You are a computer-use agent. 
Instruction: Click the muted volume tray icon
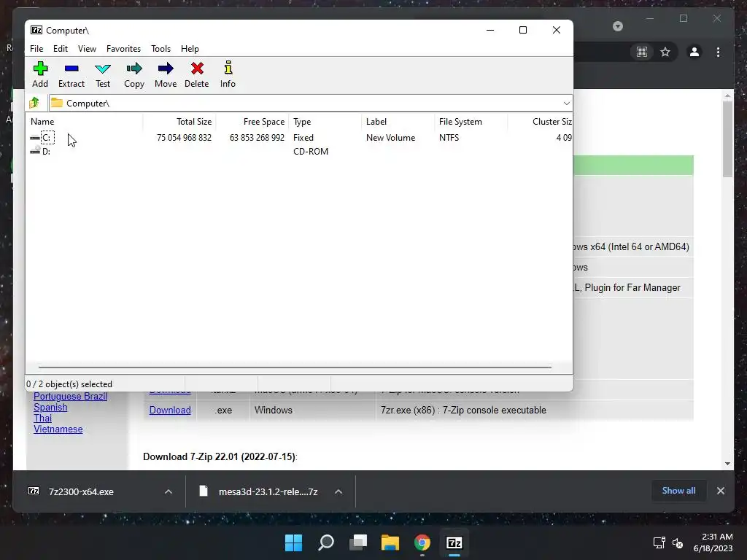pyautogui.click(x=678, y=542)
